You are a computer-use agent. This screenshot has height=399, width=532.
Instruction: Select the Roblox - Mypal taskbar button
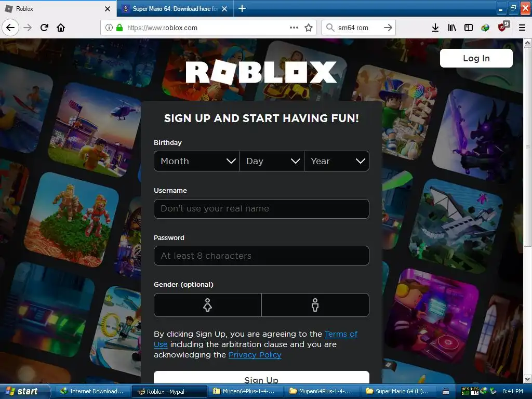click(169, 392)
